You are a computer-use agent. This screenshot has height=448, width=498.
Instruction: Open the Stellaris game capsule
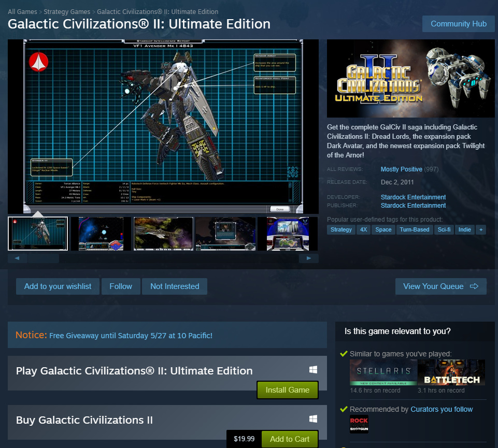point(383,372)
